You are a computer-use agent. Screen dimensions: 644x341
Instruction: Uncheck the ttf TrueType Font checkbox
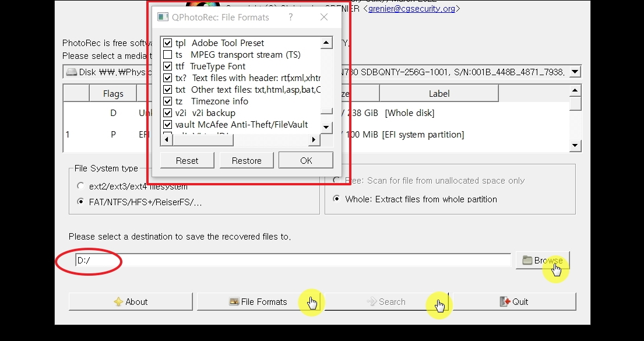167,66
